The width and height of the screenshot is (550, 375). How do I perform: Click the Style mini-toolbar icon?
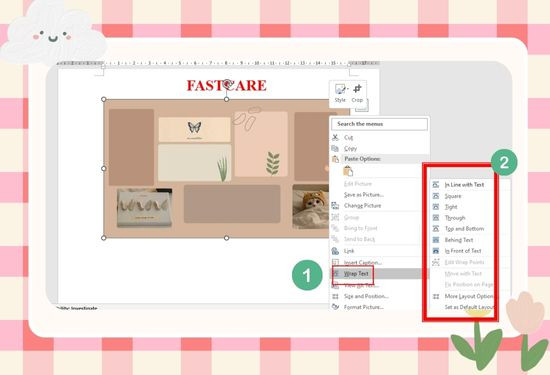[340, 89]
